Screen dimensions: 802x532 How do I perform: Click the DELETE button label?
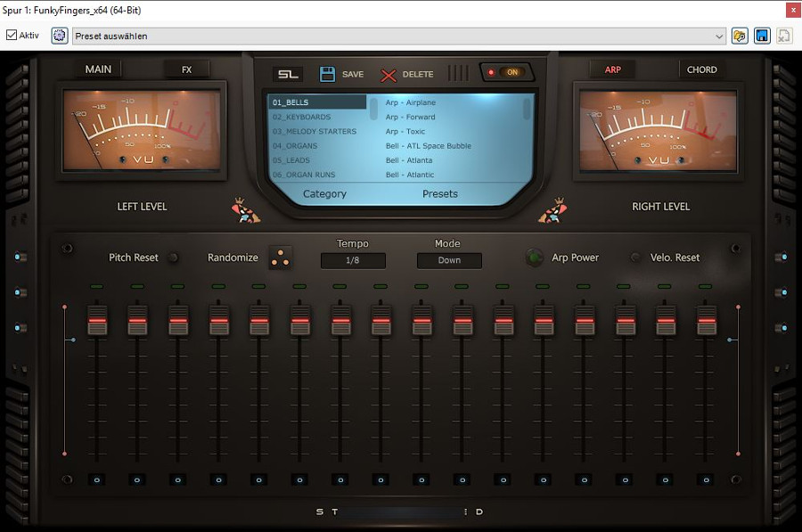(x=418, y=74)
